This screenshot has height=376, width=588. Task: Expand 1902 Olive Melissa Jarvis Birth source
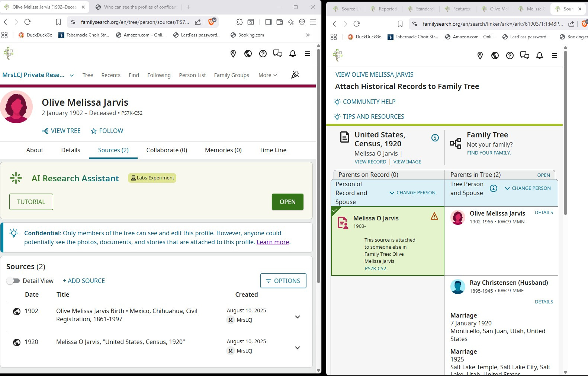tap(298, 317)
